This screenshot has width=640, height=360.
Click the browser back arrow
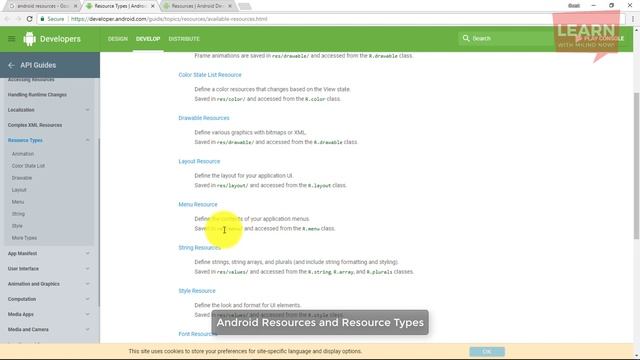click(x=7, y=19)
